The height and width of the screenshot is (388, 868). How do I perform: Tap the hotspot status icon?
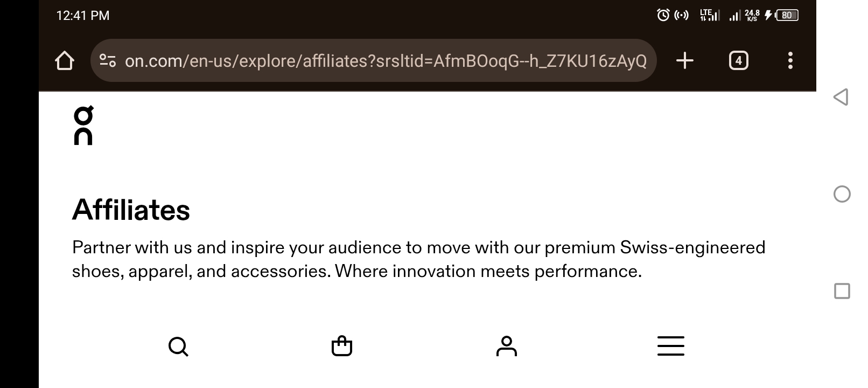(x=682, y=15)
